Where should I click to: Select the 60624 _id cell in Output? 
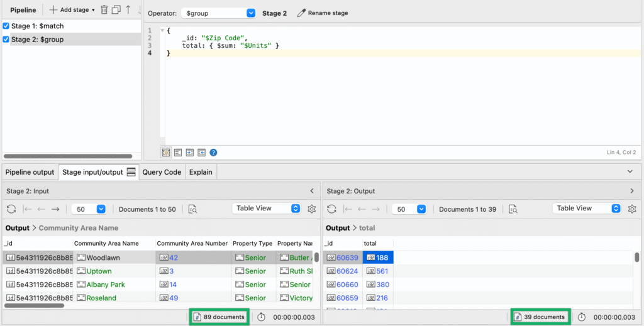(x=343, y=271)
